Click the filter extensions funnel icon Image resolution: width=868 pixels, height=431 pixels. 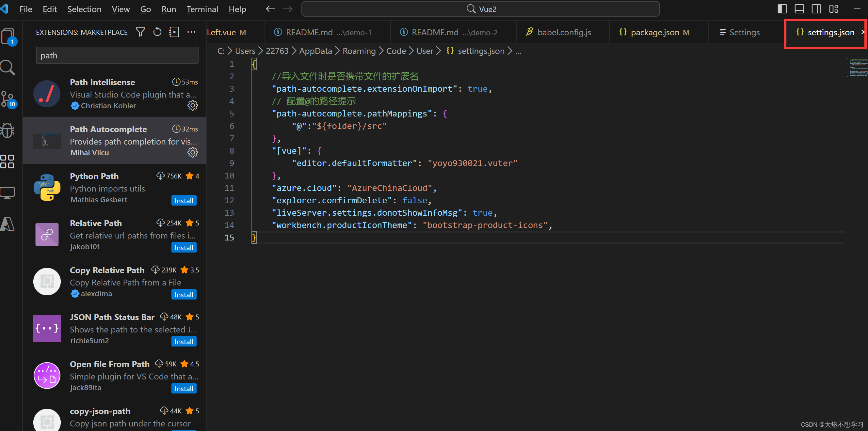coord(140,32)
